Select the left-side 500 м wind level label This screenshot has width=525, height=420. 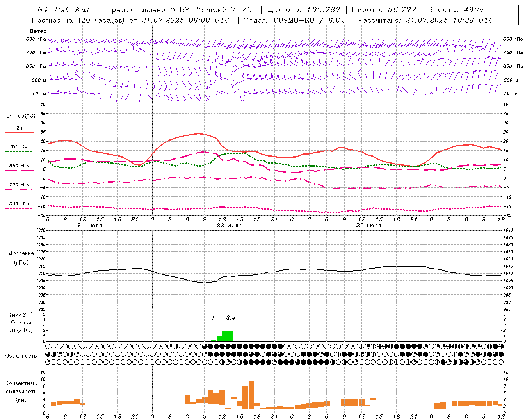pyautogui.click(x=39, y=80)
